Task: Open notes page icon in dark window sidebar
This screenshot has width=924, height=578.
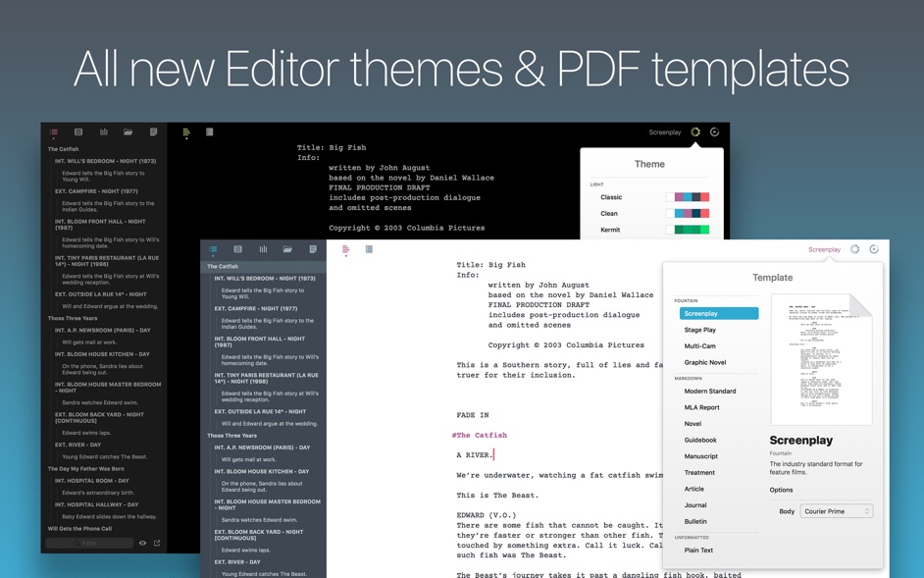Action: click(153, 132)
